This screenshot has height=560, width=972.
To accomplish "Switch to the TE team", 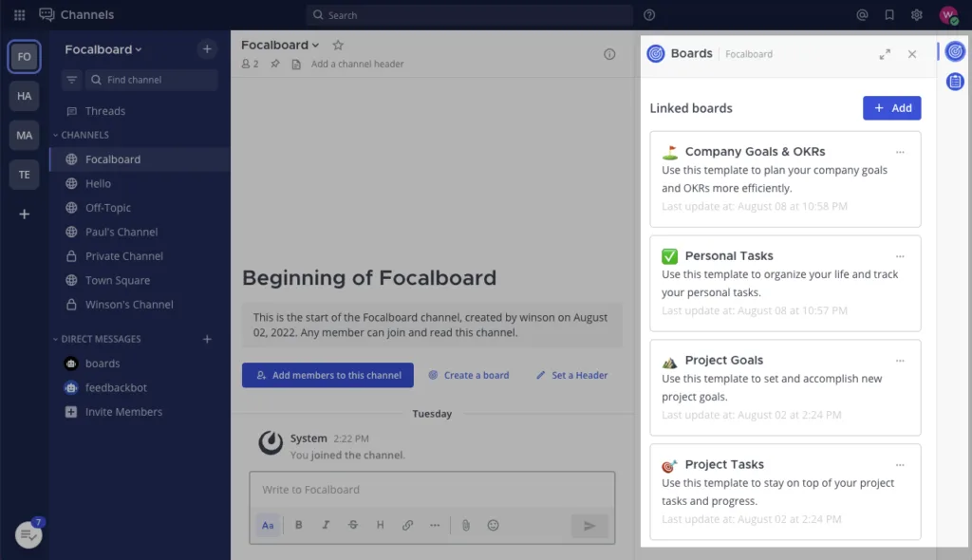I will coord(24,175).
